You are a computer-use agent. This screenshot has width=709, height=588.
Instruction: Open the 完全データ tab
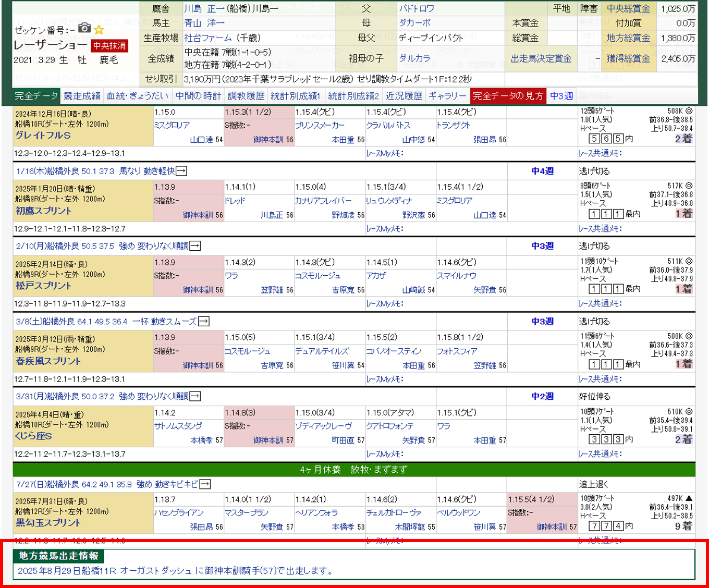tap(36, 96)
